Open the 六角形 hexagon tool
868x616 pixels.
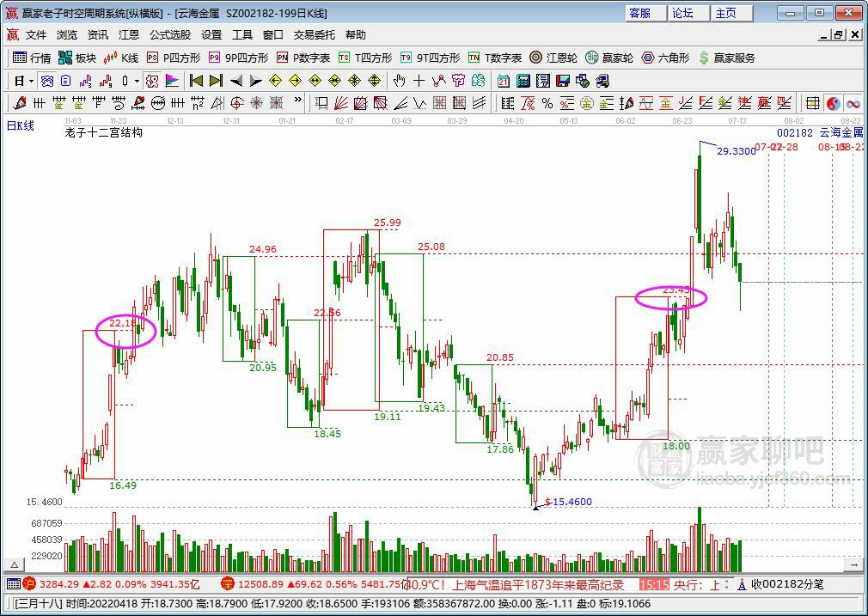(x=665, y=58)
